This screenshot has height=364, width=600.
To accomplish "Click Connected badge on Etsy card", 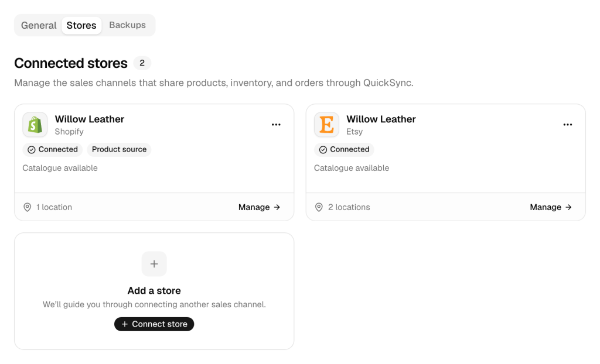I will (345, 149).
